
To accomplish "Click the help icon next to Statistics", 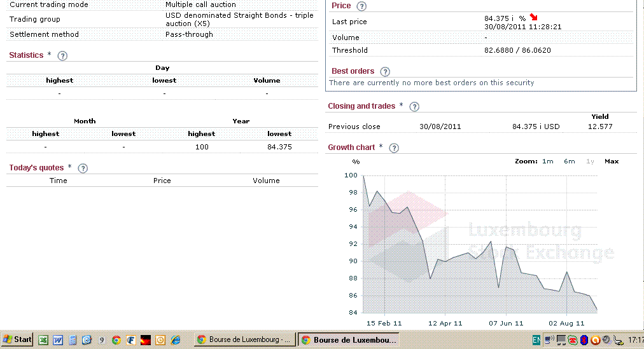I will [x=62, y=56].
